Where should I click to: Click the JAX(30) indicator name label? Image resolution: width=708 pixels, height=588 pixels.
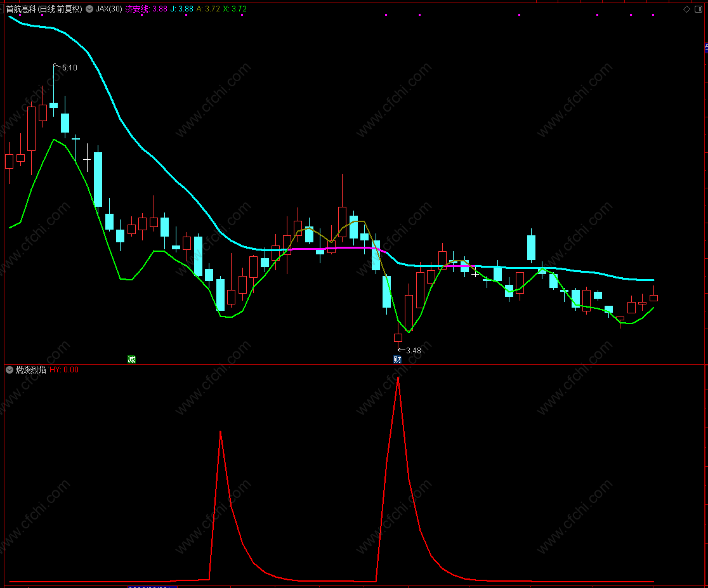tap(109, 9)
